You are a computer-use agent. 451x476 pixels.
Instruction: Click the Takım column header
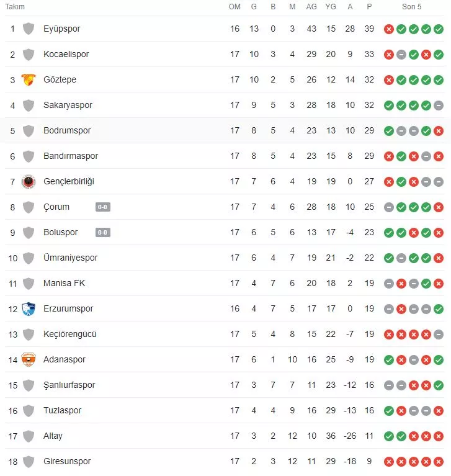15,7
